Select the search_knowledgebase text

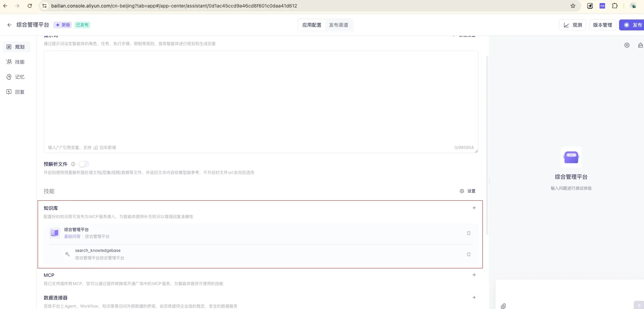[x=98, y=251]
